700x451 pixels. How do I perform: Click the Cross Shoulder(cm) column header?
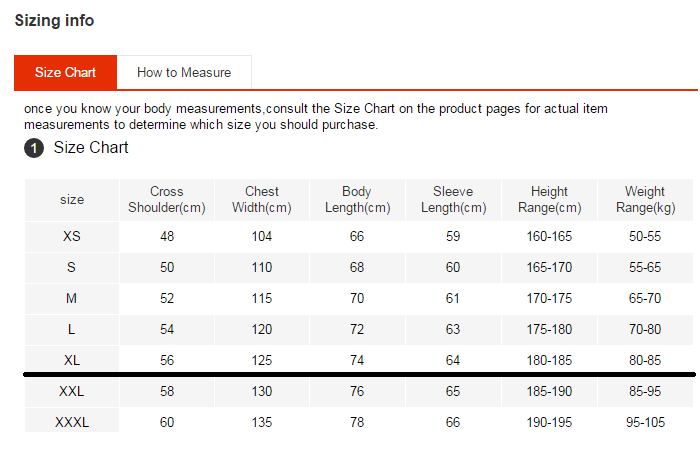[x=167, y=200]
